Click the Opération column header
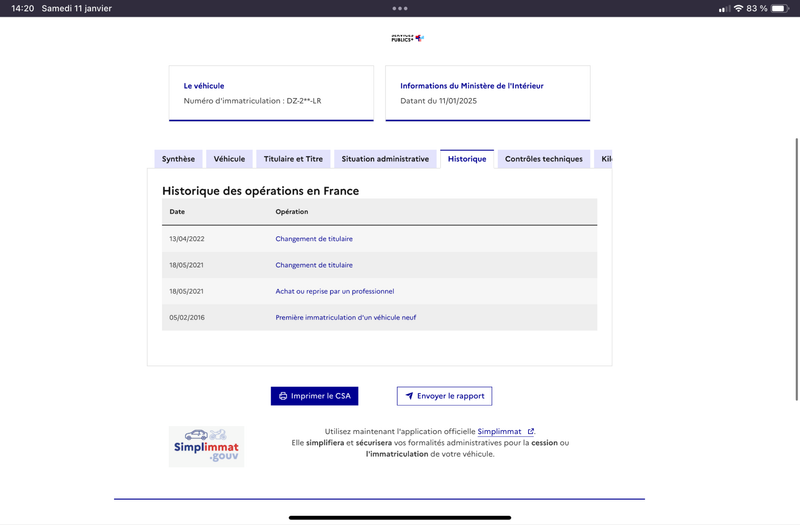This screenshot has height=525, width=800. tap(292, 212)
